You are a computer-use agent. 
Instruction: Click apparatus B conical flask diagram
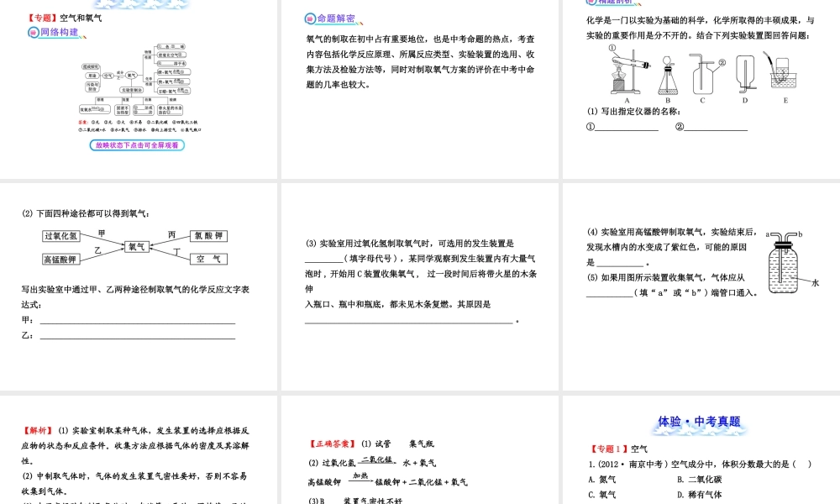point(668,76)
